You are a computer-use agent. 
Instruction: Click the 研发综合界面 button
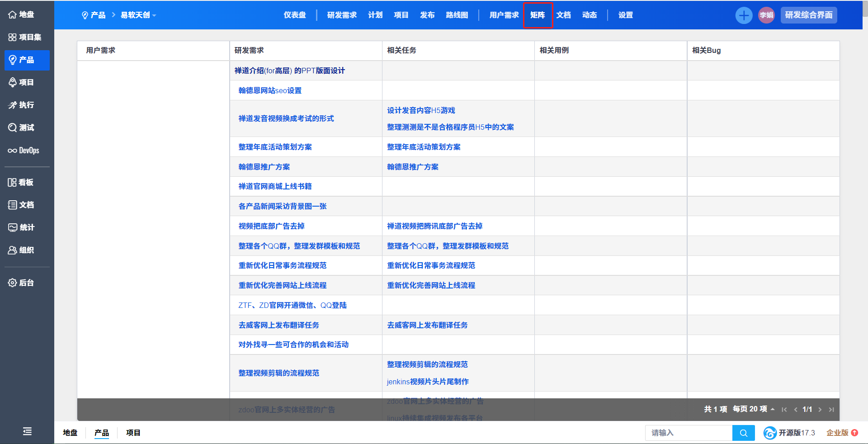(x=808, y=15)
